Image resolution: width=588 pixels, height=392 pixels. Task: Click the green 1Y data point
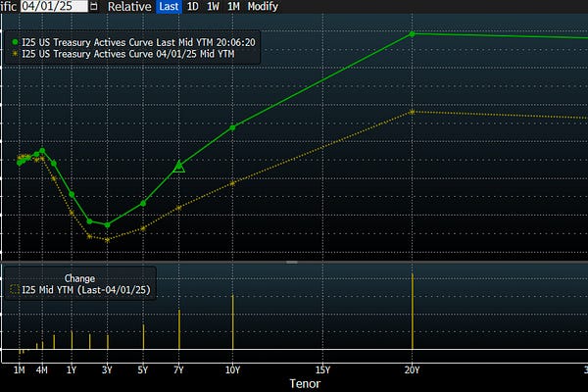[72, 194]
